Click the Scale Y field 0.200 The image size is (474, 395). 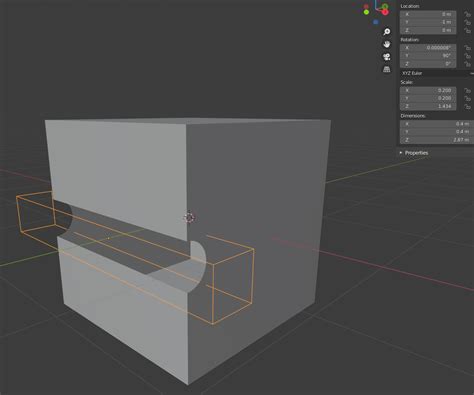pyautogui.click(x=428, y=98)
